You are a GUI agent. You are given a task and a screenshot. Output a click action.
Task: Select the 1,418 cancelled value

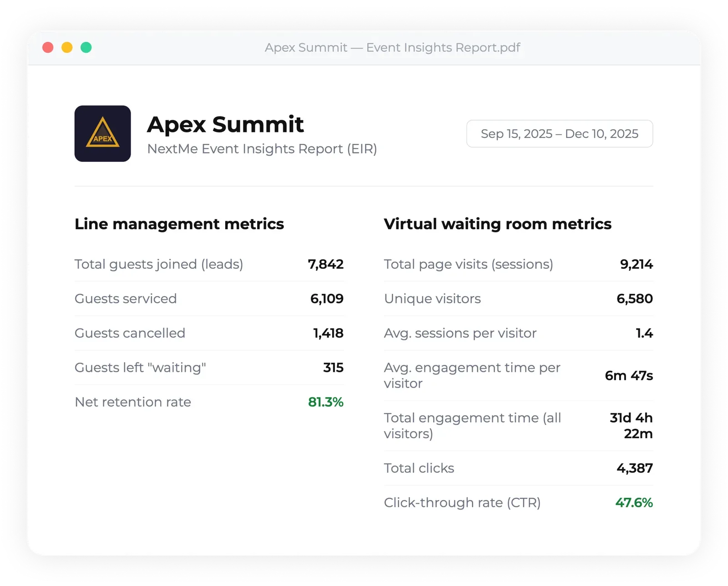pos(328,333)
